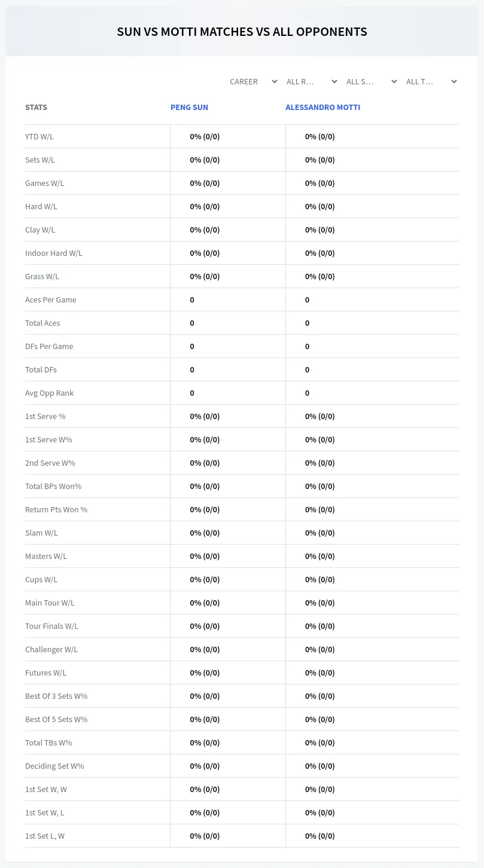Click the Hard W/L row label

41,206
